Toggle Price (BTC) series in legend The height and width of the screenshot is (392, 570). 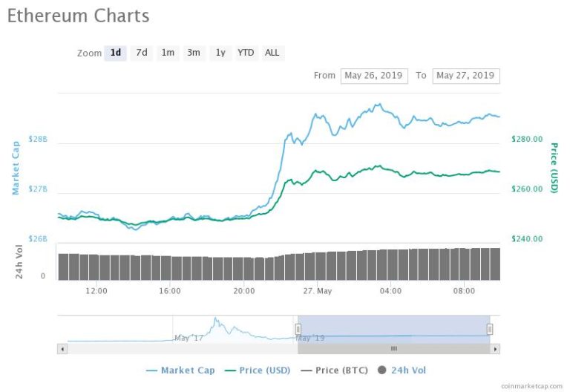click(x=335, y=370)
